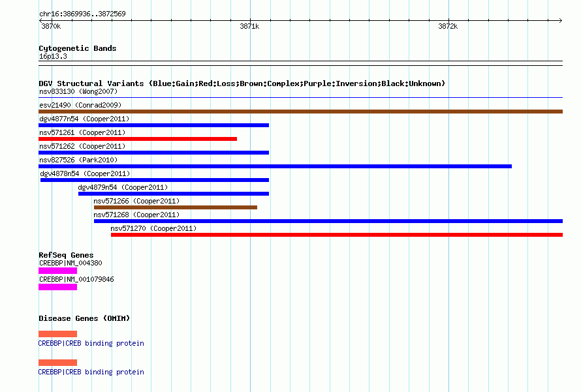Click the 16p13.3 cytogenetic band bar
This screenshot has height=392, width=581.
click(300, 63)
